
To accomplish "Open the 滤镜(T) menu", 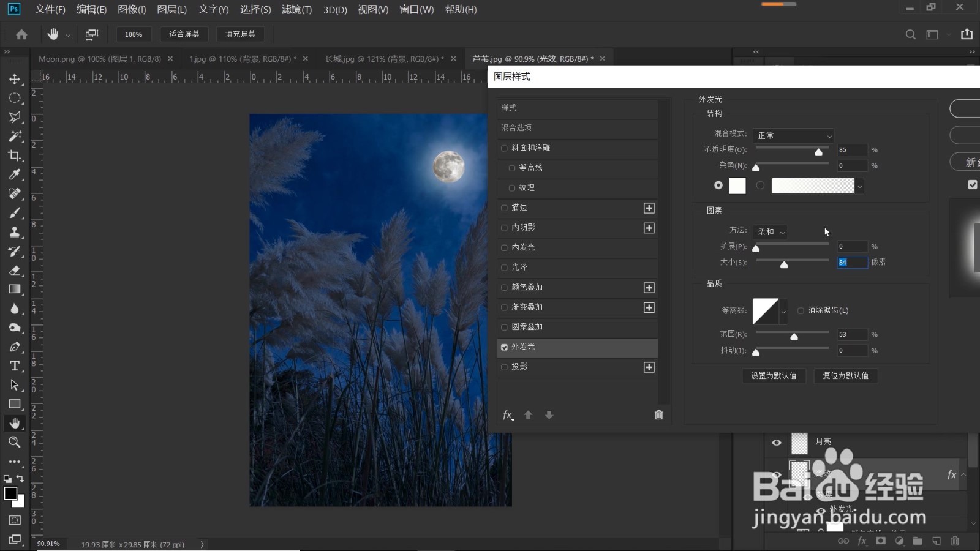I will coord(296,9).
